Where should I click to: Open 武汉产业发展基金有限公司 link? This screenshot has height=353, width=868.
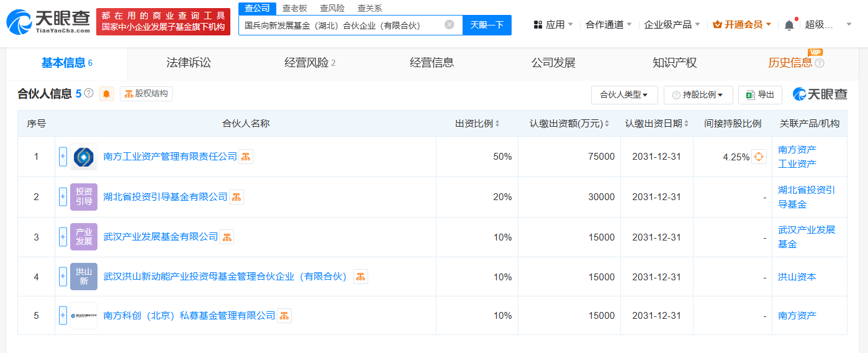point(161,237)
